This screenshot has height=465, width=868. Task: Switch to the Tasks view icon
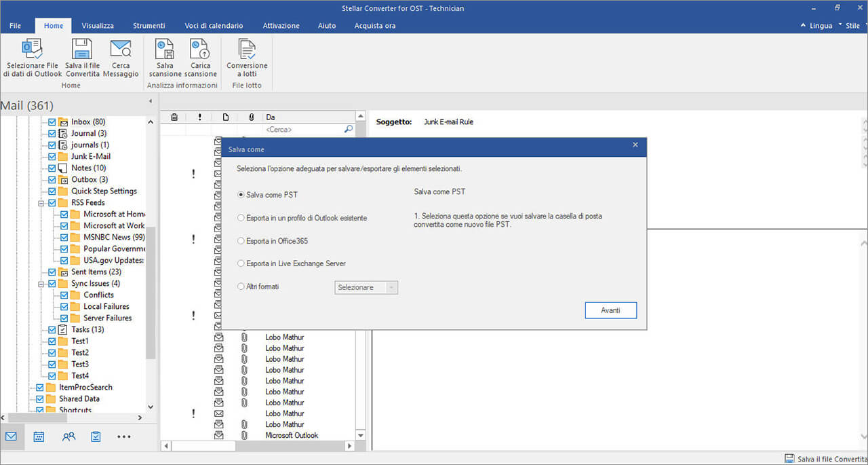pos(96,436)
